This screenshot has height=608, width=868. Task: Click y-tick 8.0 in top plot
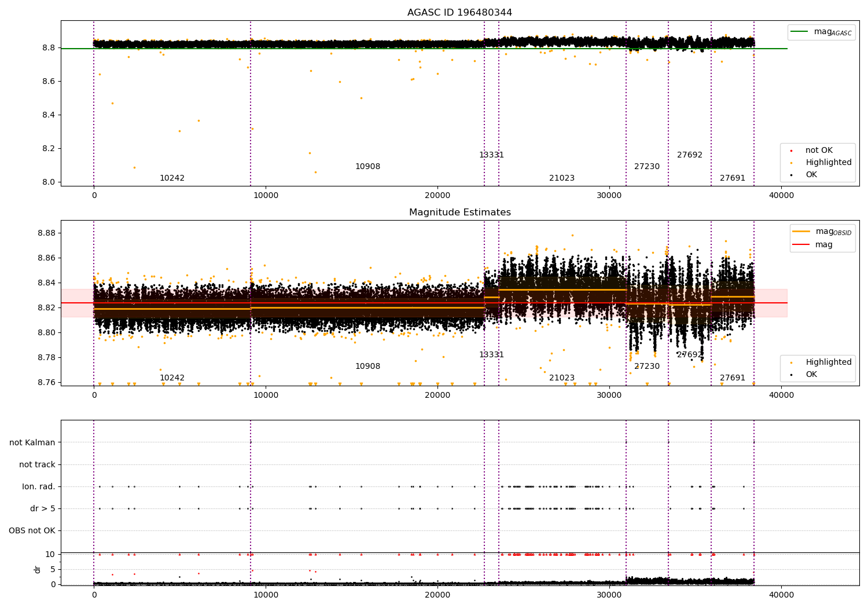[49, 182]
